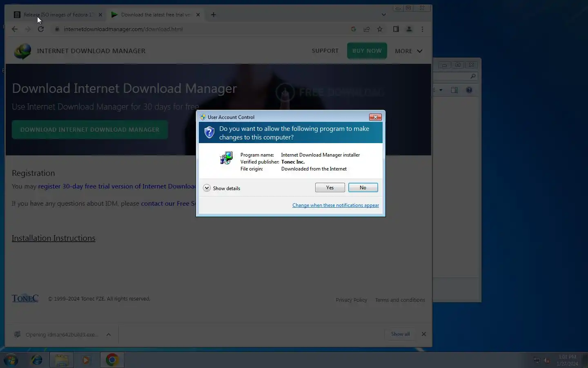Click the Internet Download Manager globe logo
This screenshot has width=588, height=368.
click(22, 51)
